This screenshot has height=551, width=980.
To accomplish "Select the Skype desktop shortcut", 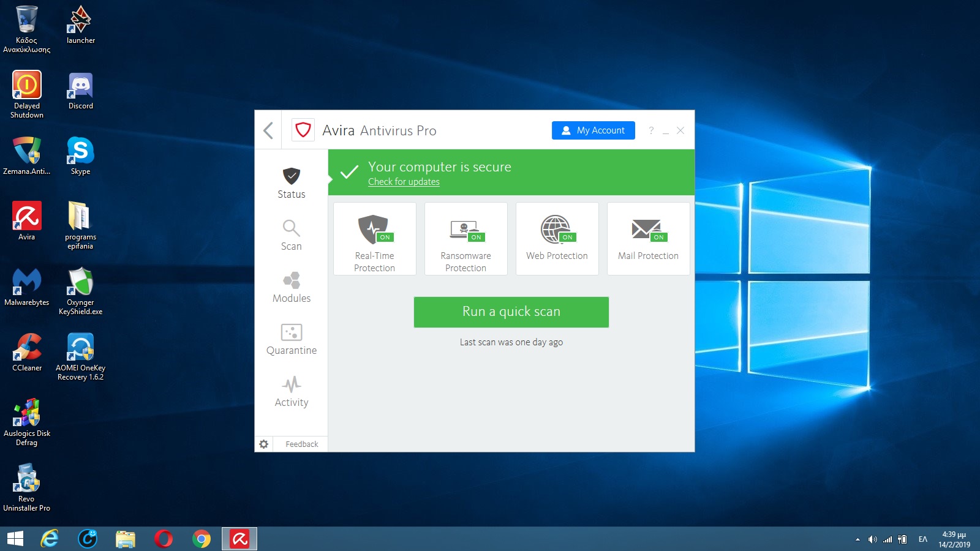I will pos(81,156).
